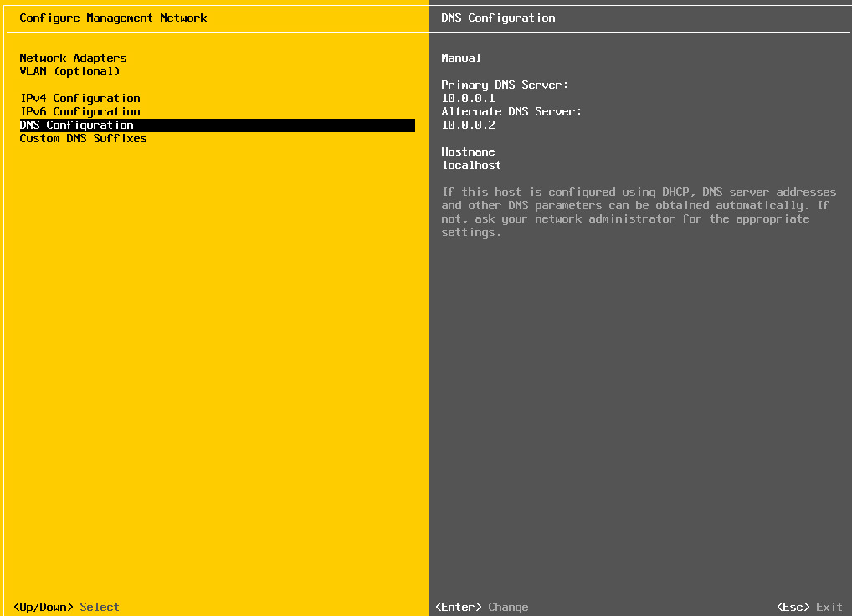852x616 pixels.
Task: Choose the highlighted DNS Configuration entry
Action: coord(218,126)
